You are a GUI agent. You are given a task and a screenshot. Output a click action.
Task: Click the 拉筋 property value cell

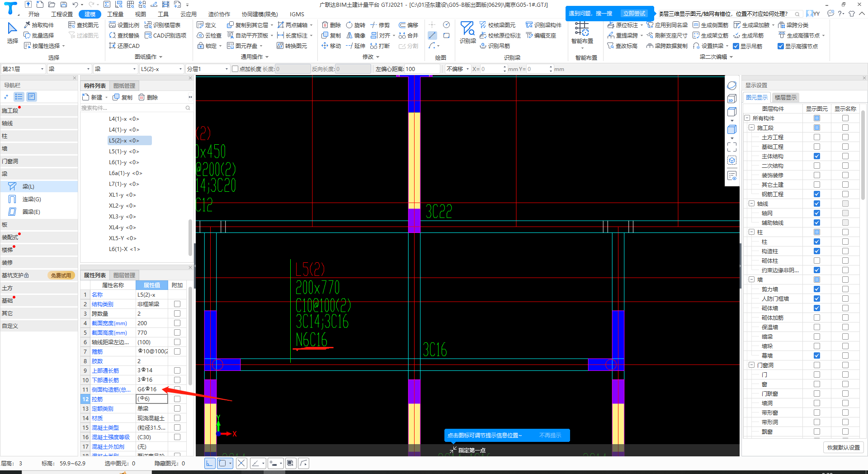tap(152, 399)
